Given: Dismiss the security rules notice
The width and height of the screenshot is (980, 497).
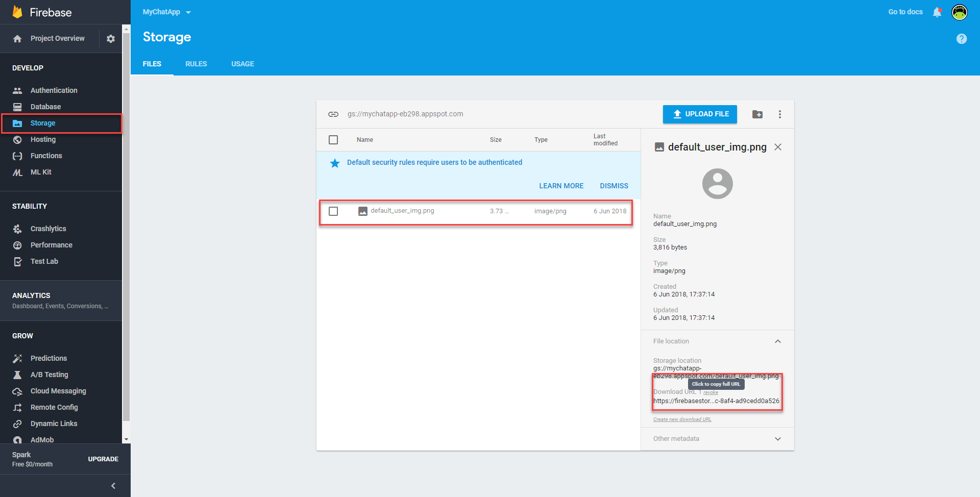Looking at the screenshot, I should point(614,186).
